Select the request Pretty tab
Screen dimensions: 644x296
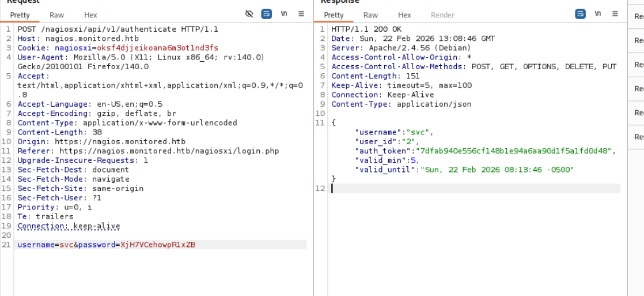point(20,15)
